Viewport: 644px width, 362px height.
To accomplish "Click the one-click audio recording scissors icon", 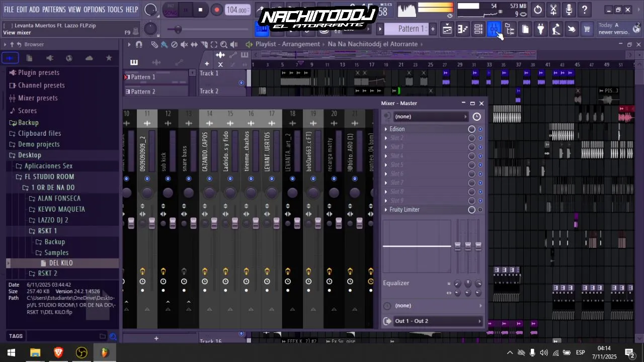I will click(x=553, y=10).
